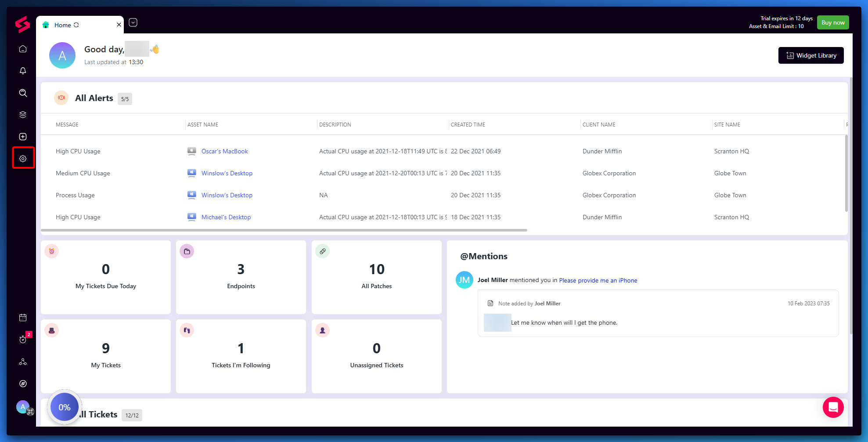Select the Medium CPU Usage alert message
Image resolution: width=868 pixels, height=442 pixels.
83,173
